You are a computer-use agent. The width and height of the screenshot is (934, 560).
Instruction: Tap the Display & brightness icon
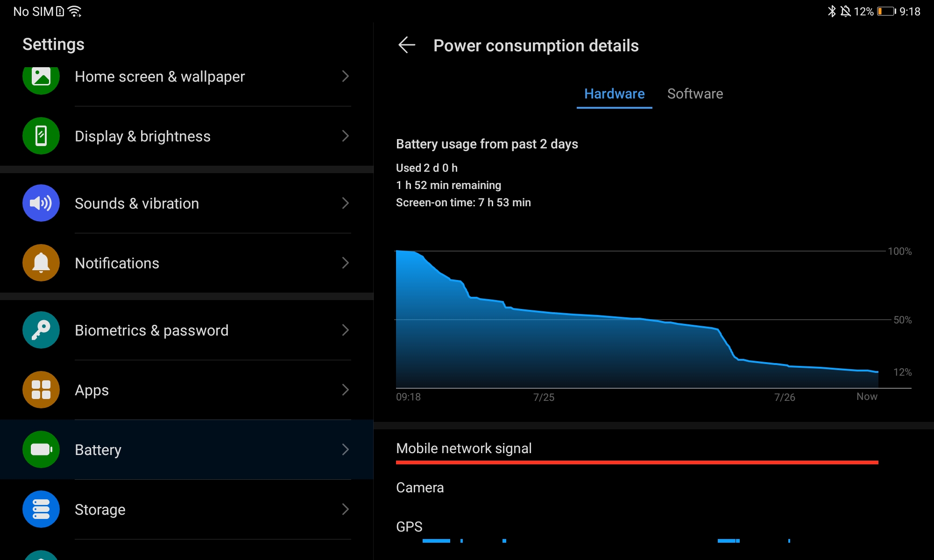(x=41, y=136)
